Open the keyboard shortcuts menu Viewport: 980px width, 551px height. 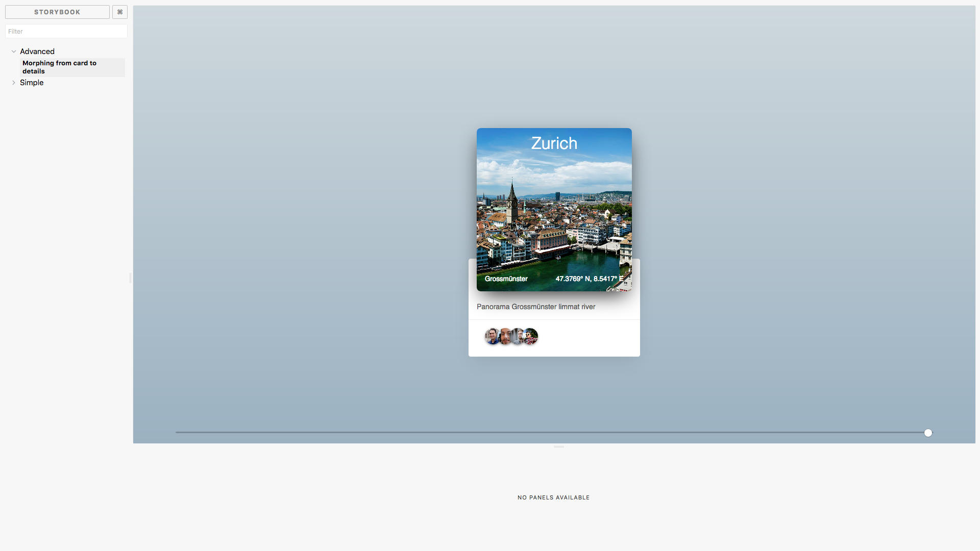[x=119, y=12]
